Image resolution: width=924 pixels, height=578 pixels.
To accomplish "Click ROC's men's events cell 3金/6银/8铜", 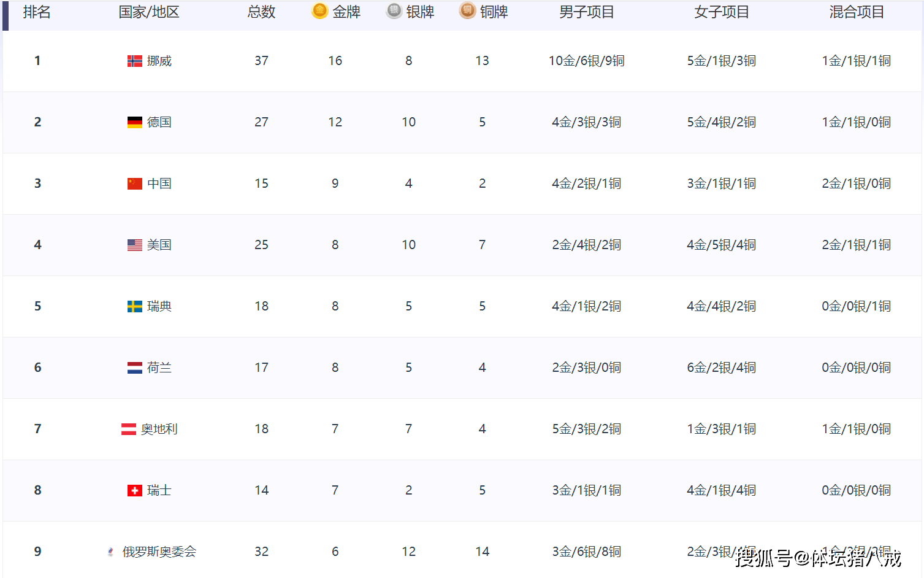I will [x=587, y=552].
